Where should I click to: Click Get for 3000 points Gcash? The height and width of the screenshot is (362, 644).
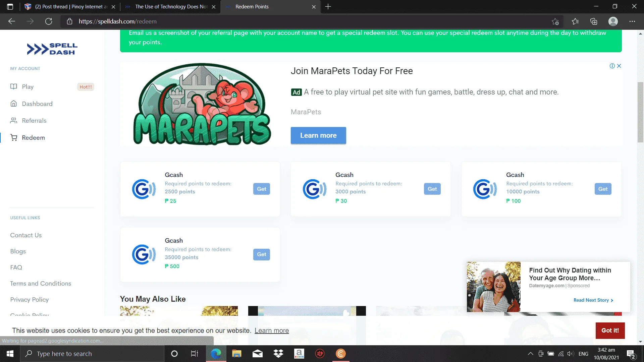(x=432, y=189)
